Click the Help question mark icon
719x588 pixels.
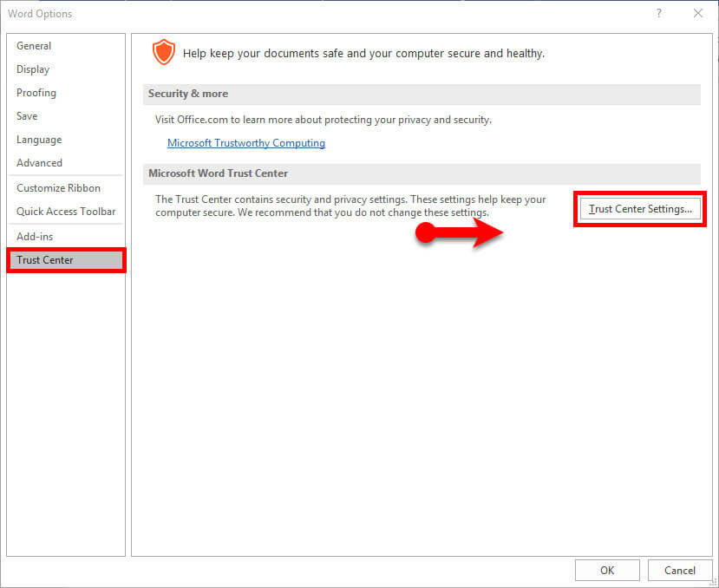(659, 13)
